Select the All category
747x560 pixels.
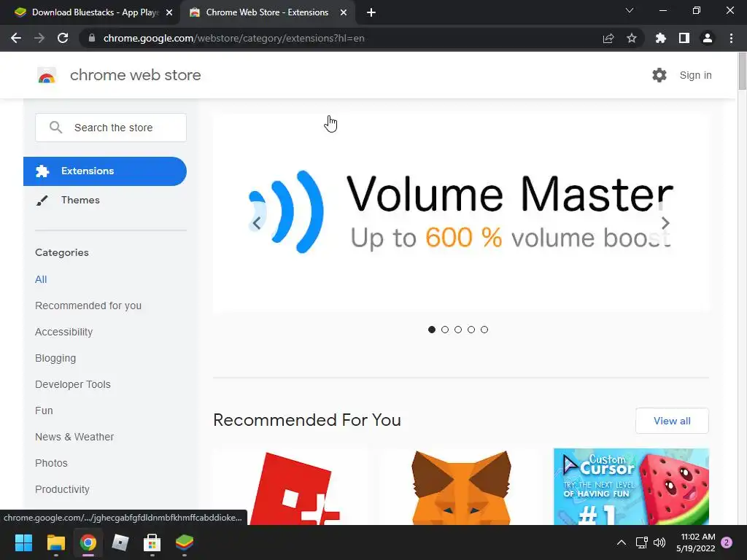pos(41,279)
